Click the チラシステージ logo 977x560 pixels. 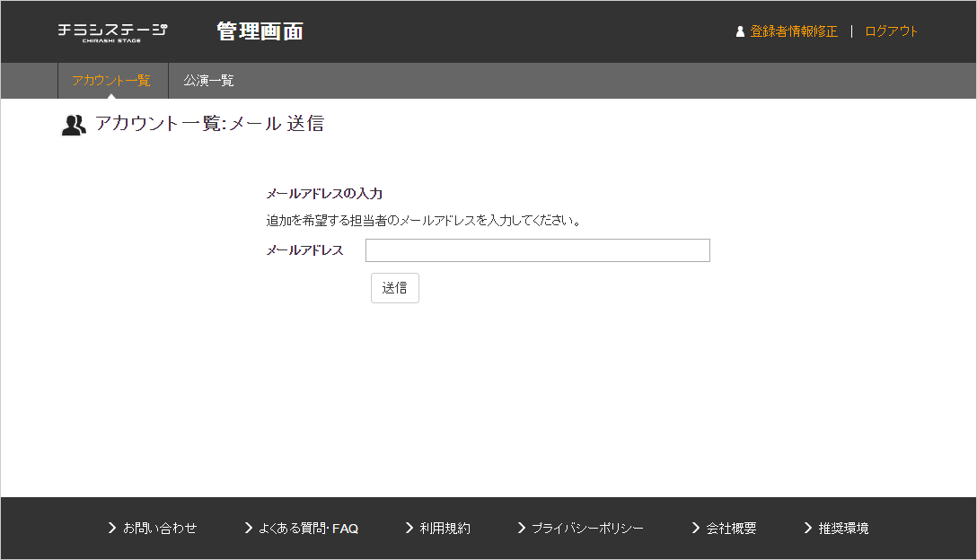(x=112, y=31)
